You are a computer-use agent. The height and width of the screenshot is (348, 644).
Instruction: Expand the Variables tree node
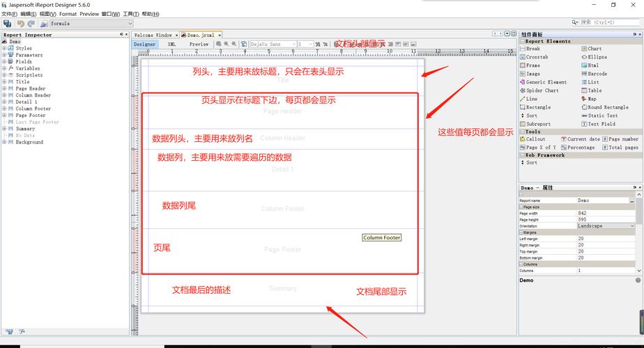(4, 68)
